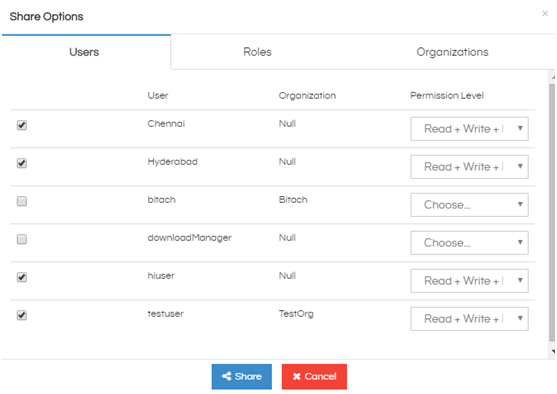This screenshot has width=557, height=394.
Task: Click the blue Share button
Action: point(242,377)
